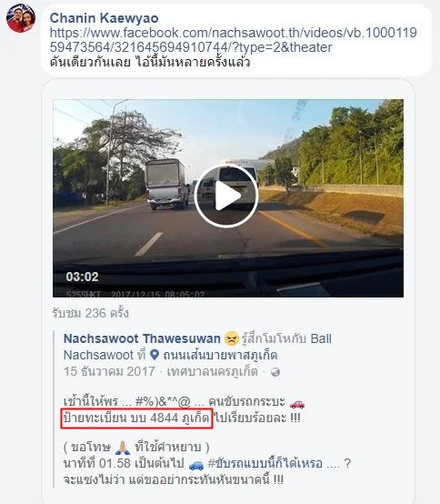Open ถนนเส้นบายพาสภูเก็ต location link

[220, 355]
